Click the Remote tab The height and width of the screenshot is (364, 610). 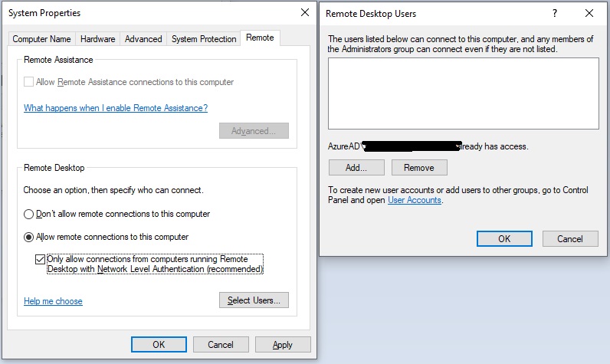(260, 38)
